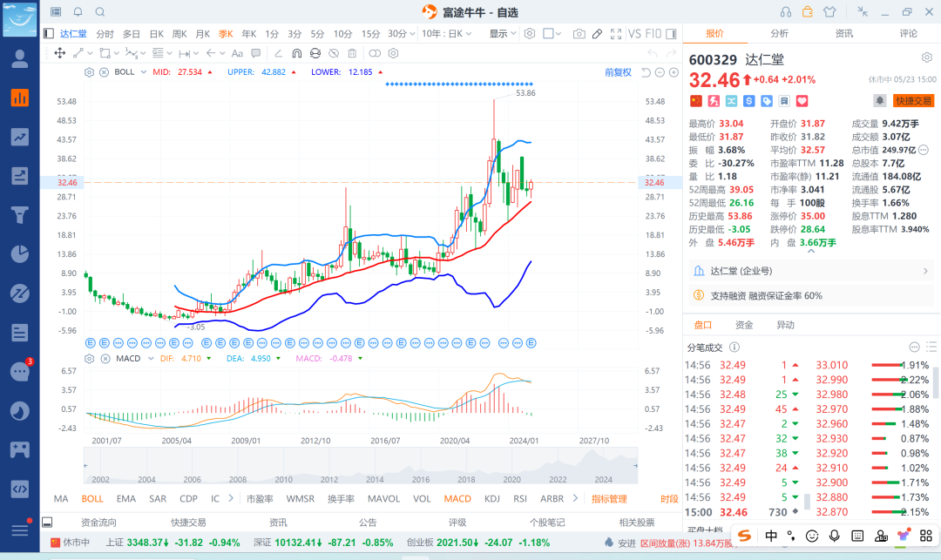Show more main indicators after IC
The image size is (941, 560).
(231, 498)
